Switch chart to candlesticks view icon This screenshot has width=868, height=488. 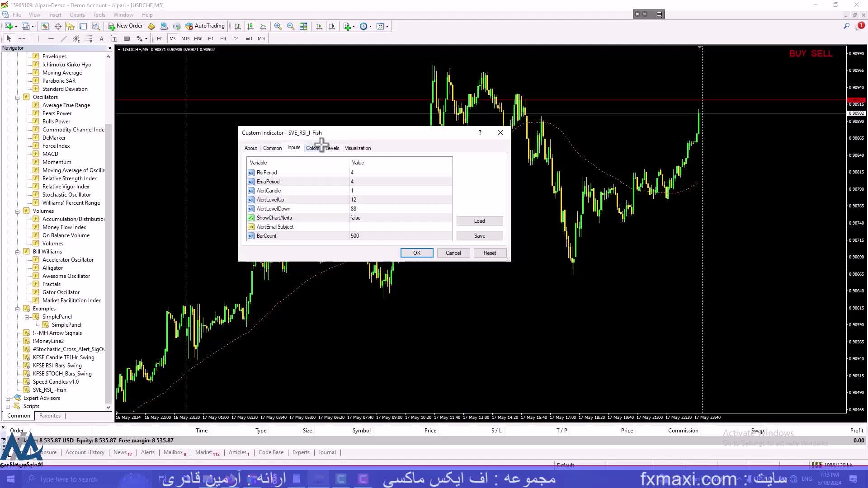click(x=250, y=26)
